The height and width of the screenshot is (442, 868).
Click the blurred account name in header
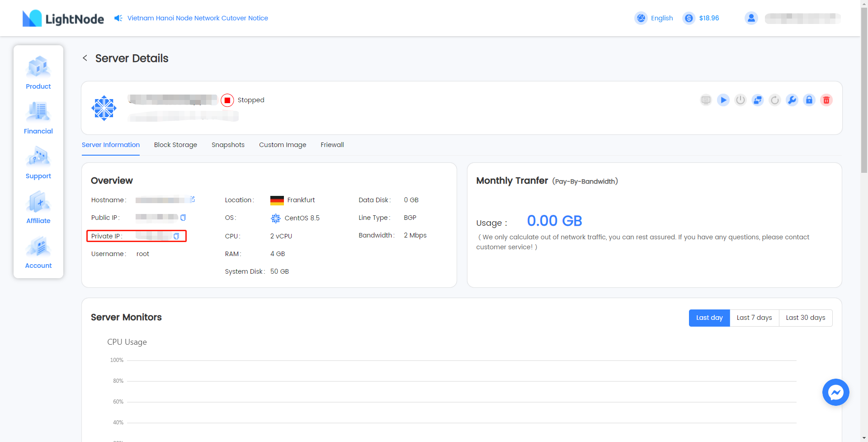tap(803, 19)
